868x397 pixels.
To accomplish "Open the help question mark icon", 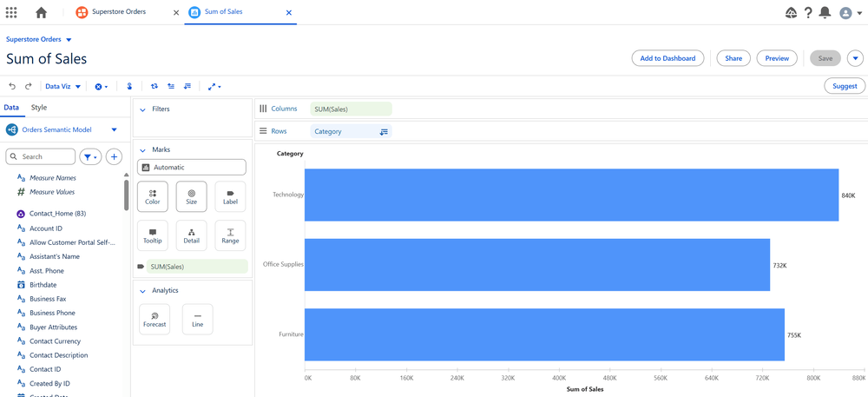I will tap(808, 12).
